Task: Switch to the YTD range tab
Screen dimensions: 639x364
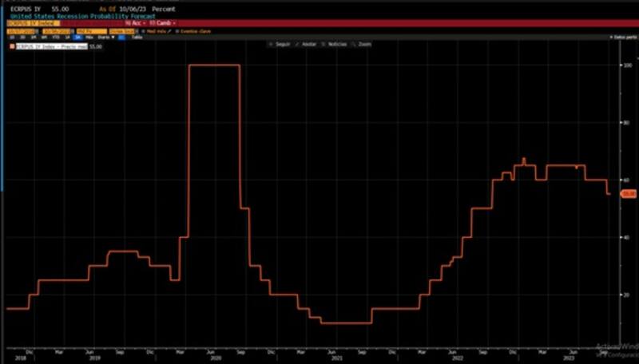Action: point(55,37)
